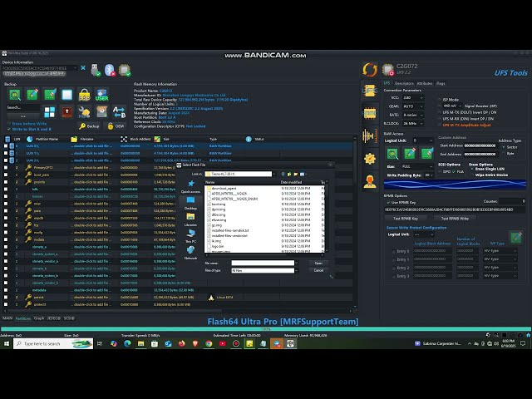The height and width of the screenshot is (399, 532).
Task: Switch to the SCSI bottom tab
Action: point(69,318)
